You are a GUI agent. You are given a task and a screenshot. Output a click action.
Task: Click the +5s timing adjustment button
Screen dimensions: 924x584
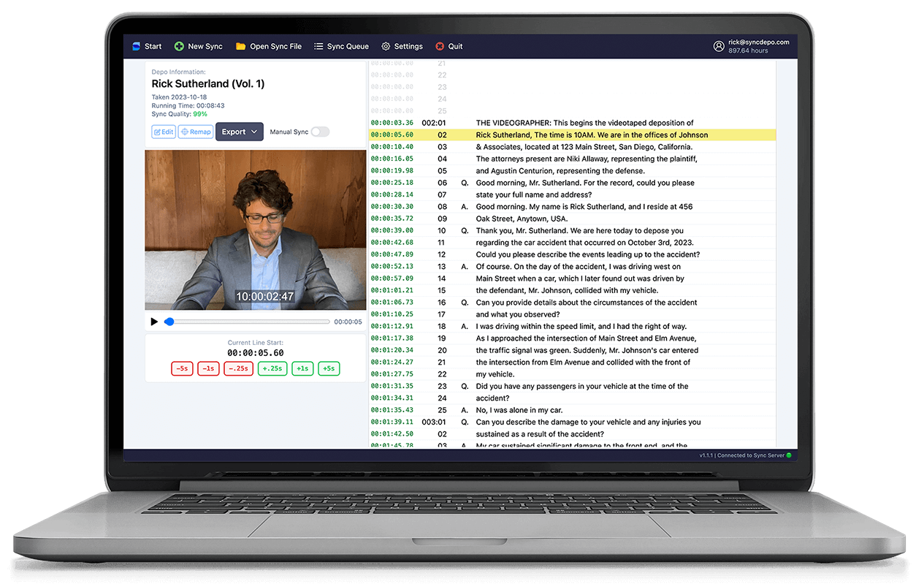click(x=329, y=368)
